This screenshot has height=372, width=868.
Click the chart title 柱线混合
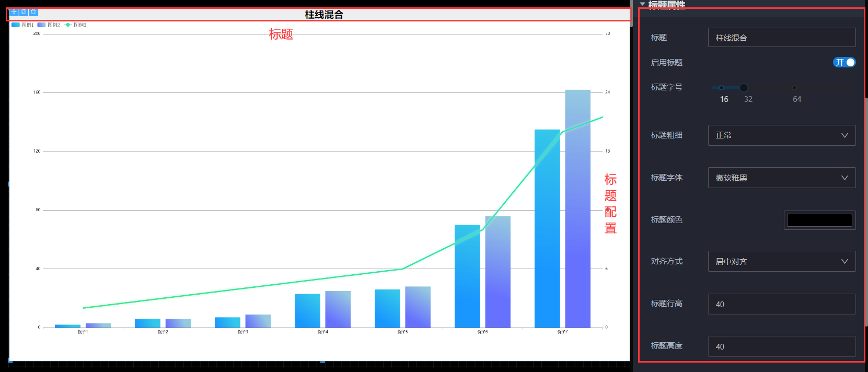tap(324, 15)
